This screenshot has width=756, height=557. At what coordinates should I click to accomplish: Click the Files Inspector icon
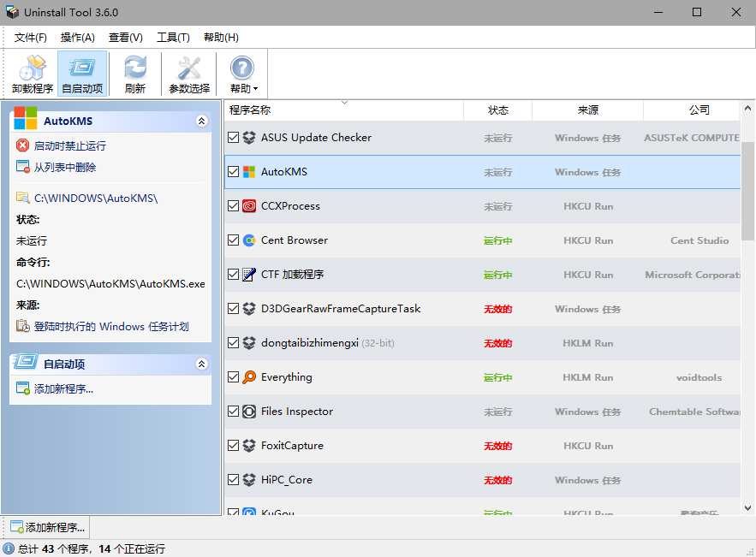(249, 412)
